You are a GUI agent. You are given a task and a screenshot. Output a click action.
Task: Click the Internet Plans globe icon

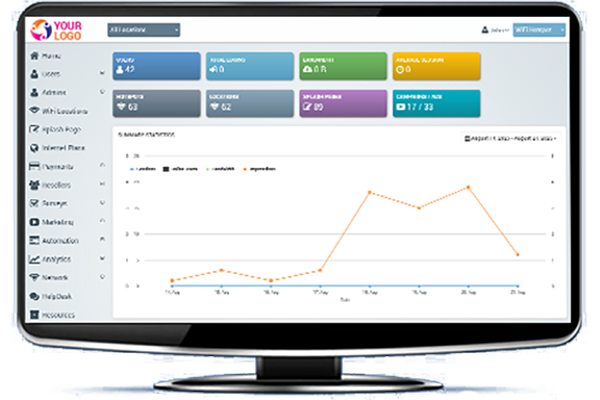point(35,148)
